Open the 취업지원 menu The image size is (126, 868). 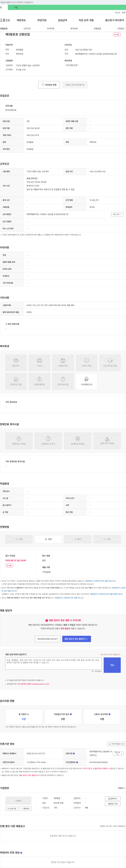pos(42,20)
